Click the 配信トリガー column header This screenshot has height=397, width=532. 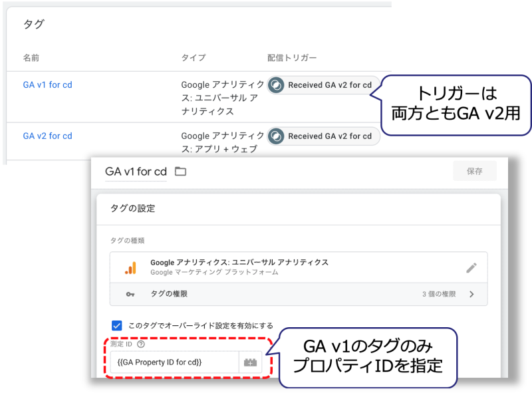[x=292, y=58]
